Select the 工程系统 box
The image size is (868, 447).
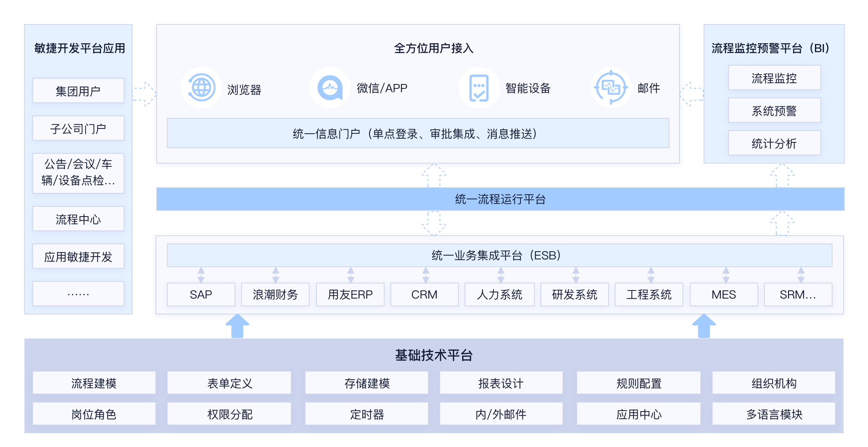pyautogui.click(x=649, y=294)
